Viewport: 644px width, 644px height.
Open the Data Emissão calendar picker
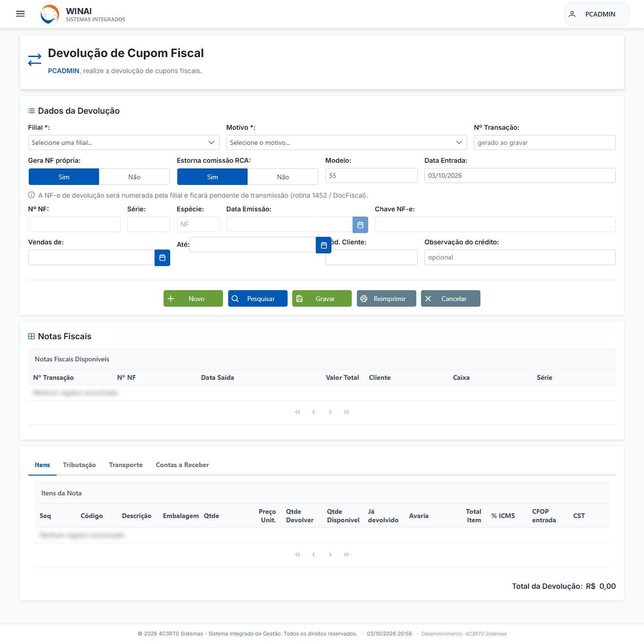(x=360, y=225)
